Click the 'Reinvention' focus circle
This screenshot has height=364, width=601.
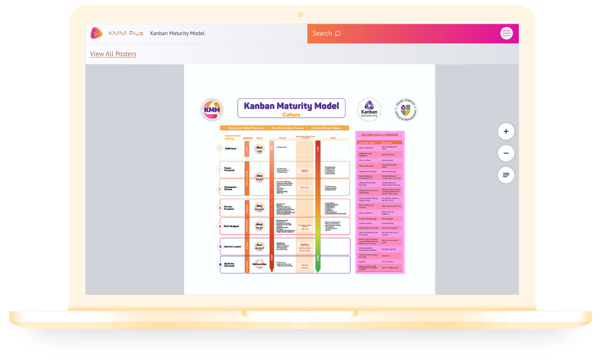pos(259,264)
